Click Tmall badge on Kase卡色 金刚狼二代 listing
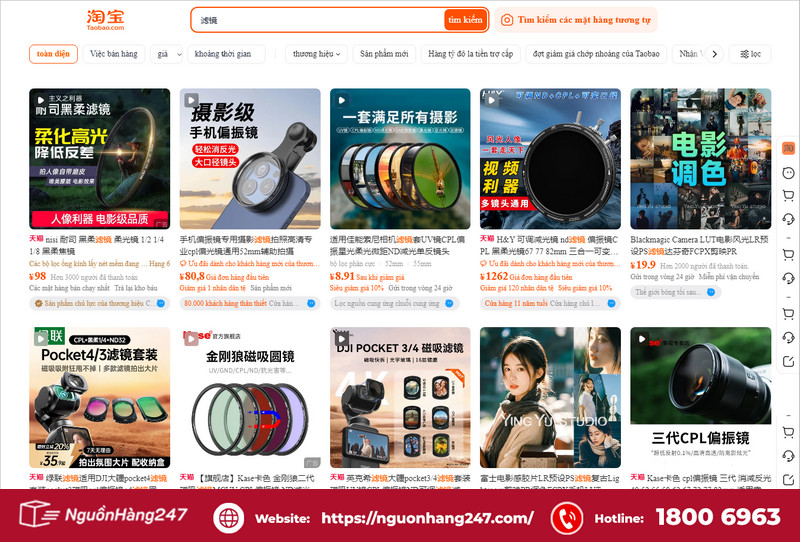This screenshot has width=800, height=542. tap(187, 477)
